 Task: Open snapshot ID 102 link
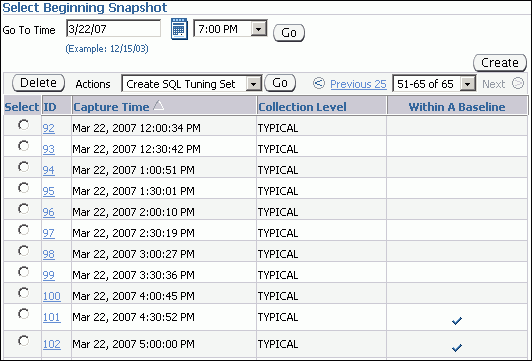pos(52,344)
